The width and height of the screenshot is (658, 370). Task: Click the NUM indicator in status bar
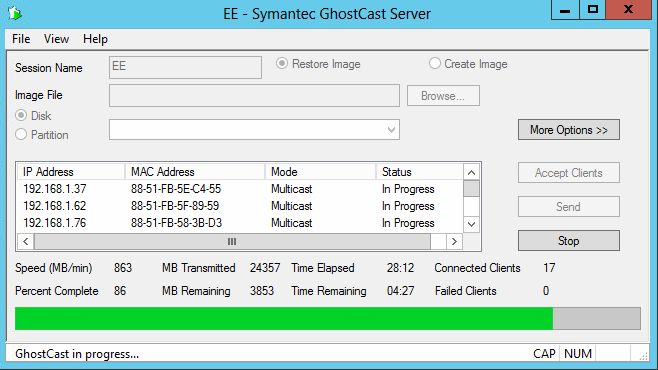[578, 354]
